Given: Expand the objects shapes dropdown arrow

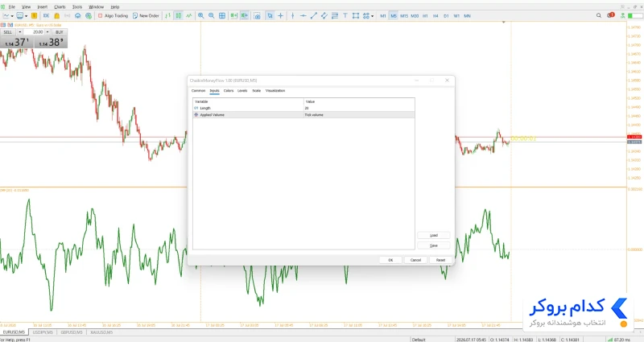Looking at the screenshot, I should [x=372, y=16].
